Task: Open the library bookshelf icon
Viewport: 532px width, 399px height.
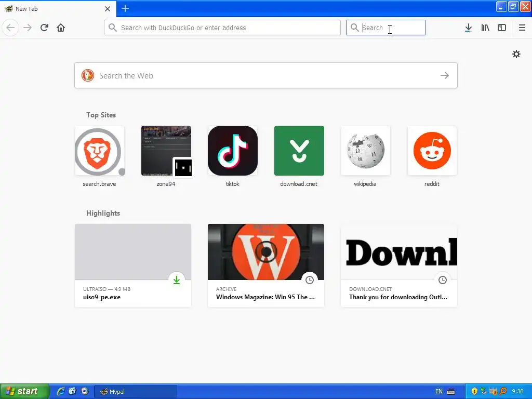Action: coord(485,28)
